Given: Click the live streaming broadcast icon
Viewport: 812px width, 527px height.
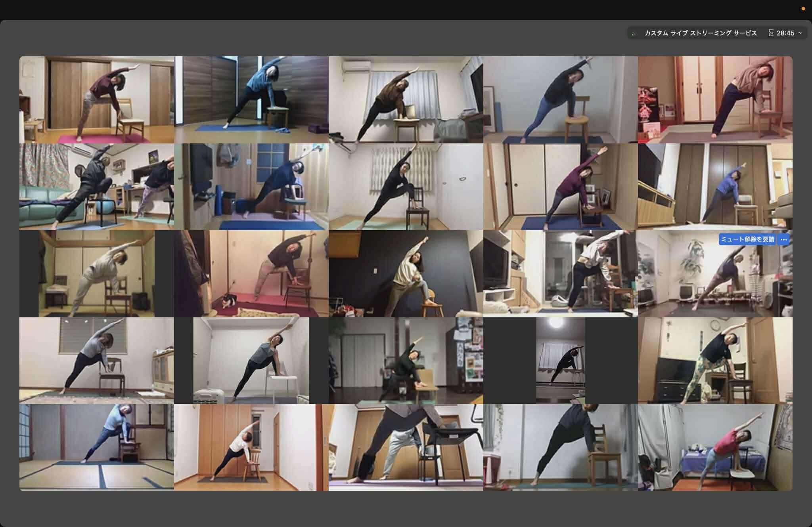Looking at the screenshot, I should tap(634, 33).
